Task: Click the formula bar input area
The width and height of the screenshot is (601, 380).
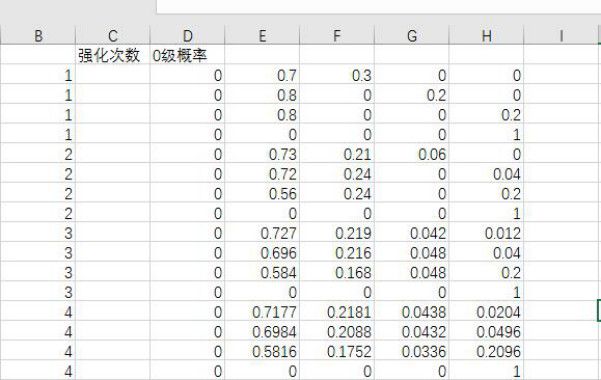Action: (379, 6)
